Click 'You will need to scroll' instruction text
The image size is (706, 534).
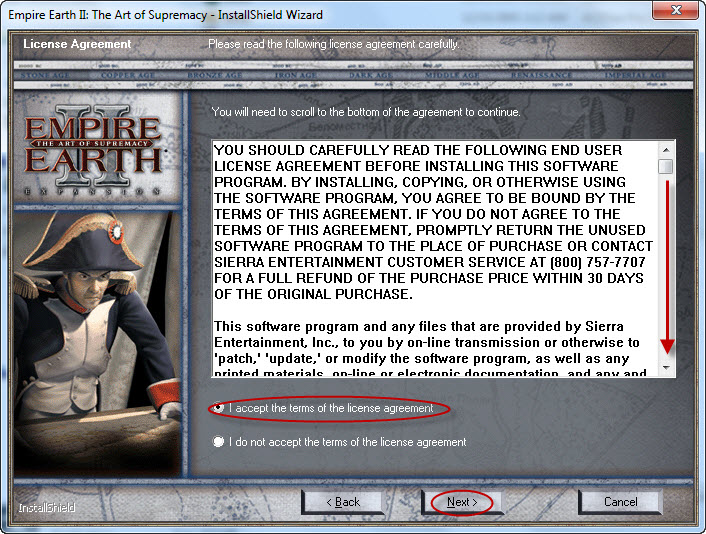pos(366,112)
